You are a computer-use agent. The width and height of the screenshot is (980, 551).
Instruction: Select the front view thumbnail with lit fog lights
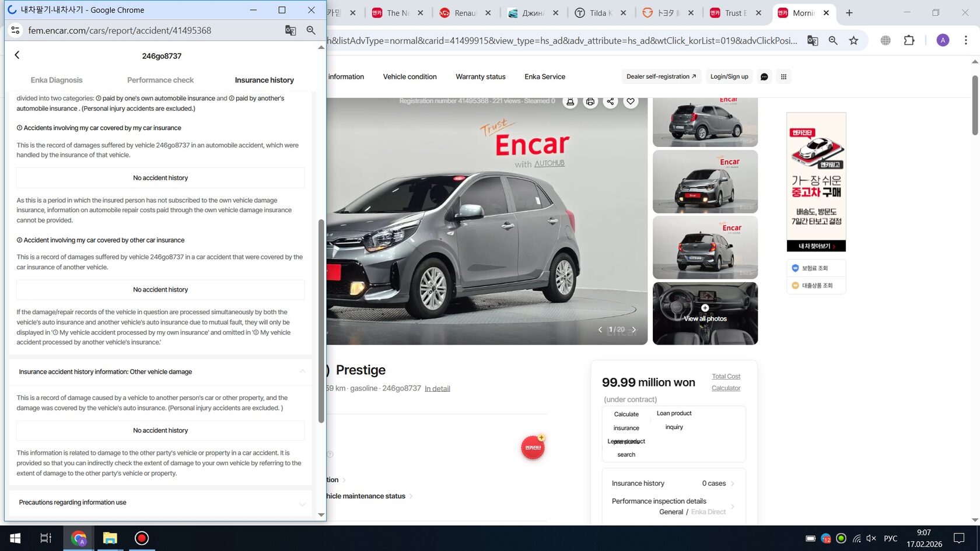pos(705,181)
